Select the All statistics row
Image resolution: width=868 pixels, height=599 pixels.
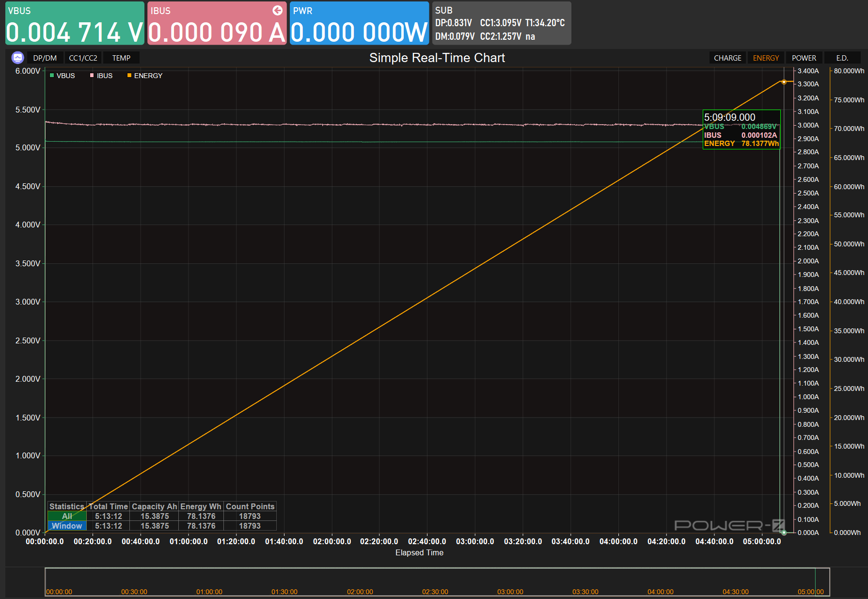point(67,516)
